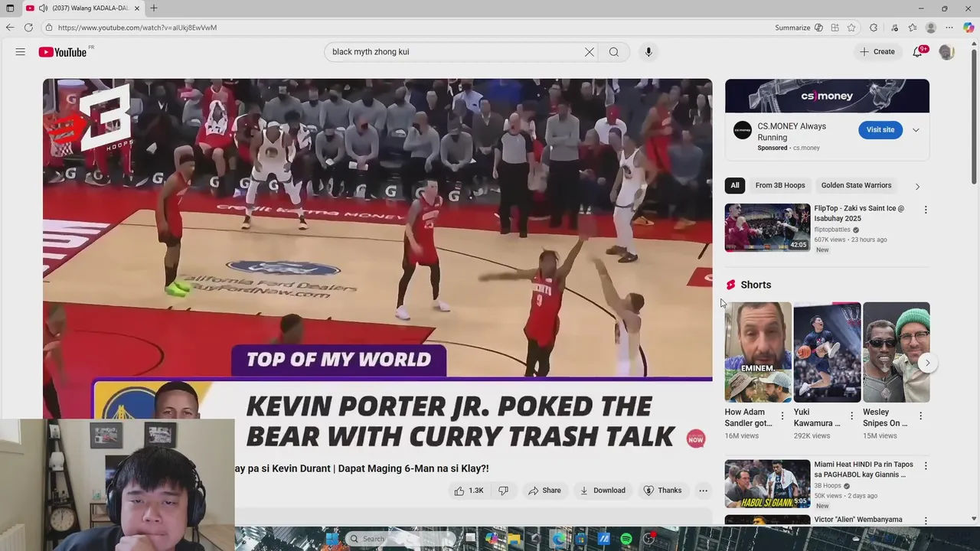The width and height of the screenshot is (980, 551).
Task: Show more filter chips with the arrow
Action: (917, 186)
